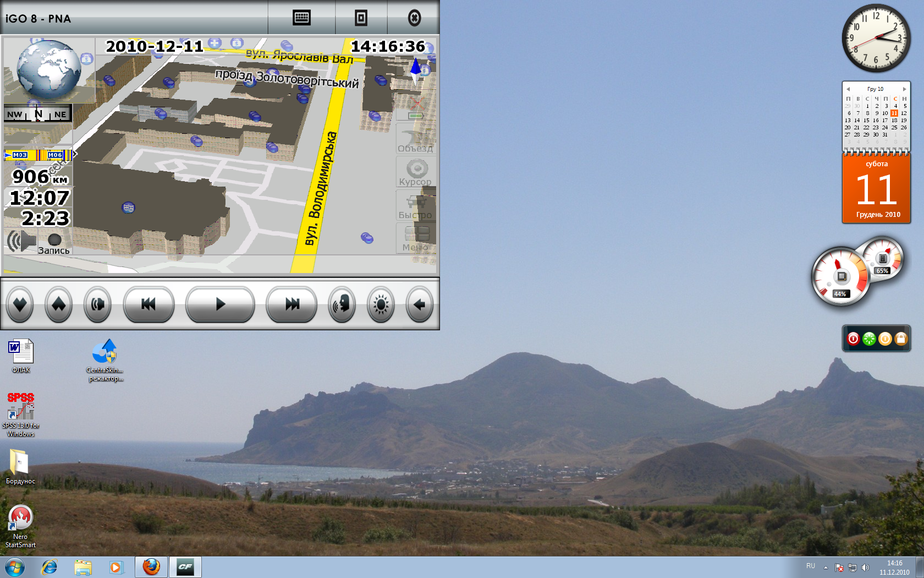The image size is (924, 578).
Task: Click the globe icon on the map
Action: [48, 69]
